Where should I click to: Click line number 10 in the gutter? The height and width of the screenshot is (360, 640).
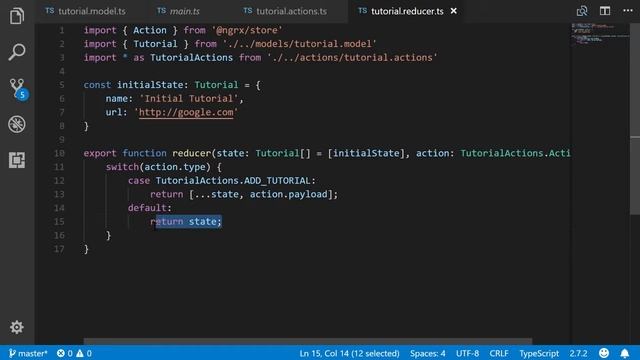click(59, 153)
